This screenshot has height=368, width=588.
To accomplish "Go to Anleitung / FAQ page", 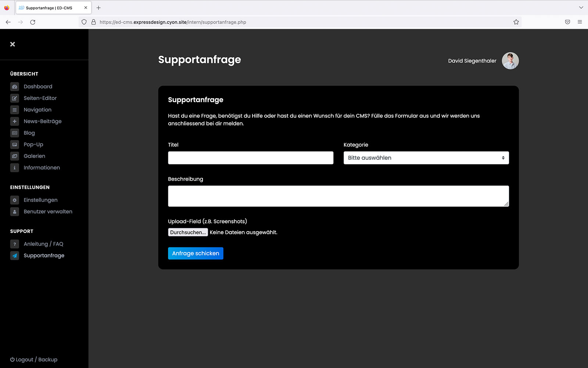I will tap(43, 244).
